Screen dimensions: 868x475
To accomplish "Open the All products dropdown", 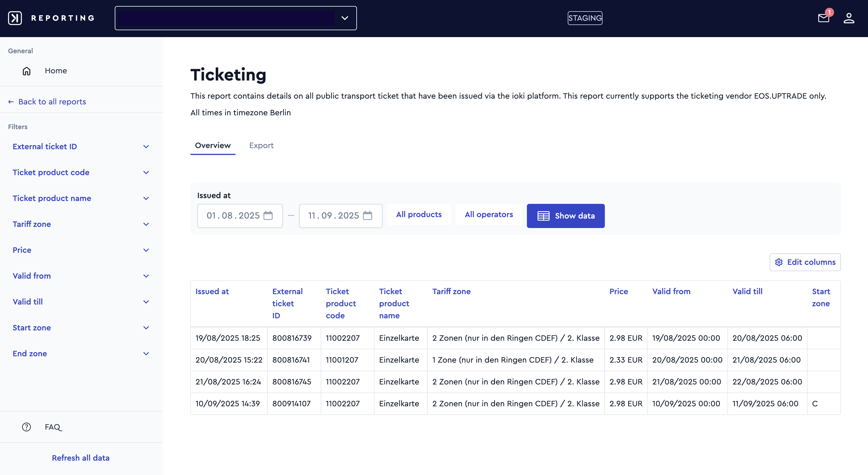I will click(x=419, y=214).
